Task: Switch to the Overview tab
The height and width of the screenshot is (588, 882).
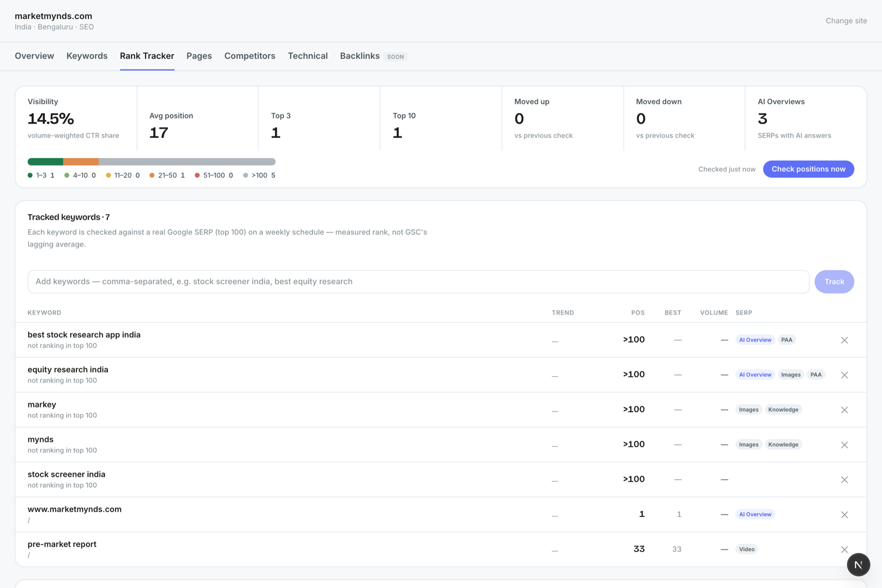Action: coord(34,56)
